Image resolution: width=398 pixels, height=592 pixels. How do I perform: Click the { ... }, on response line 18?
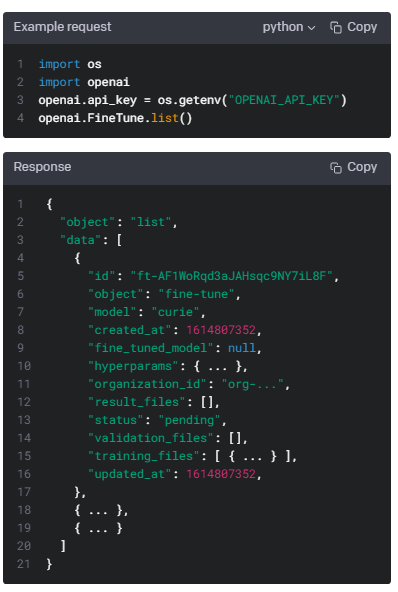[x=101, y=510]
